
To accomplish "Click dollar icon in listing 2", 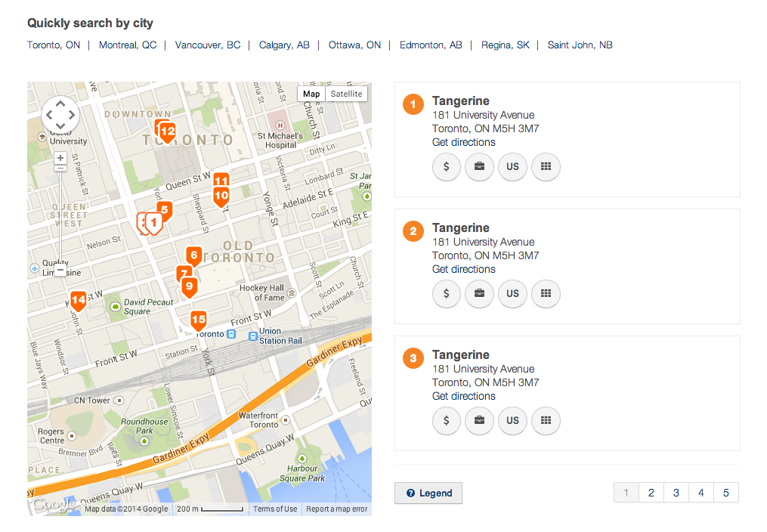I will pyautogui.click(x=446, y=294).
